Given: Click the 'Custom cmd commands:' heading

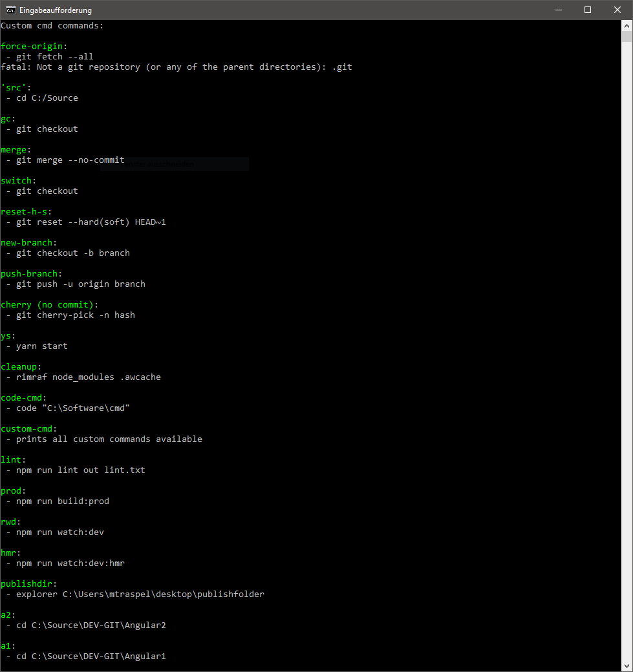Looking at the screenshot, I should tap(52, 26).
